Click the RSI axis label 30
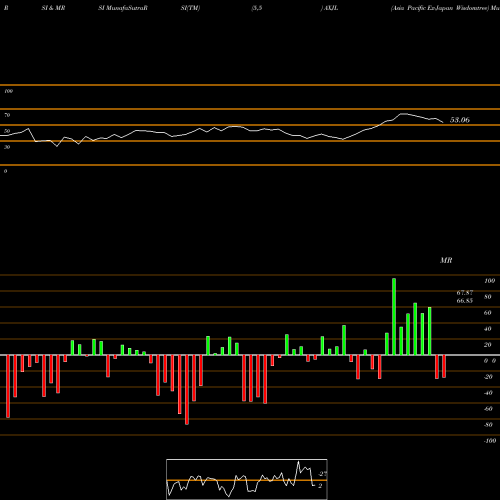Image resolution: width=500 pixels, height=500 pixels. click(7, 147)
